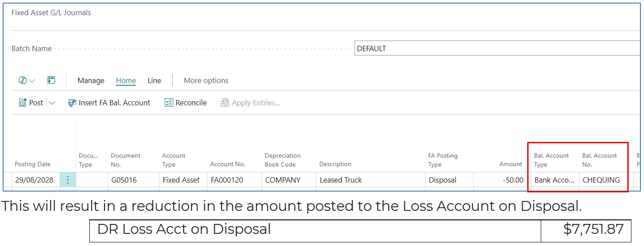Click the FA Posting Type Disposal cell

[x=442, y=180]
